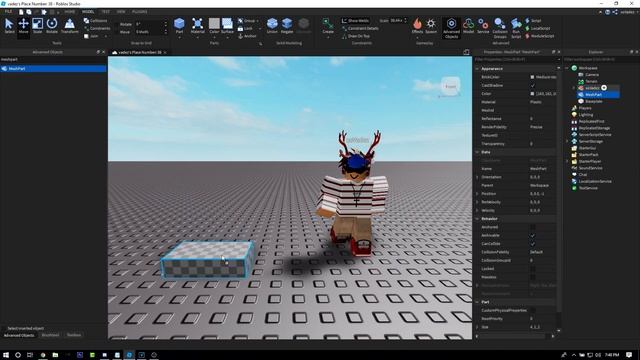Select MeshPart in the Advanced Objects list
The height and width of the screenshot is (360, 640).
point(53,69)
